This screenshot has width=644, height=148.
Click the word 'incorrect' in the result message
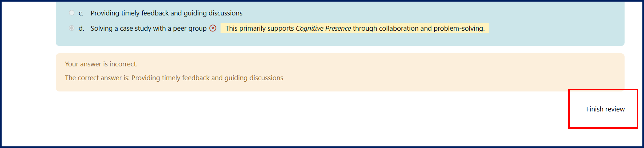pyautogui.click(x=123, y=64)
